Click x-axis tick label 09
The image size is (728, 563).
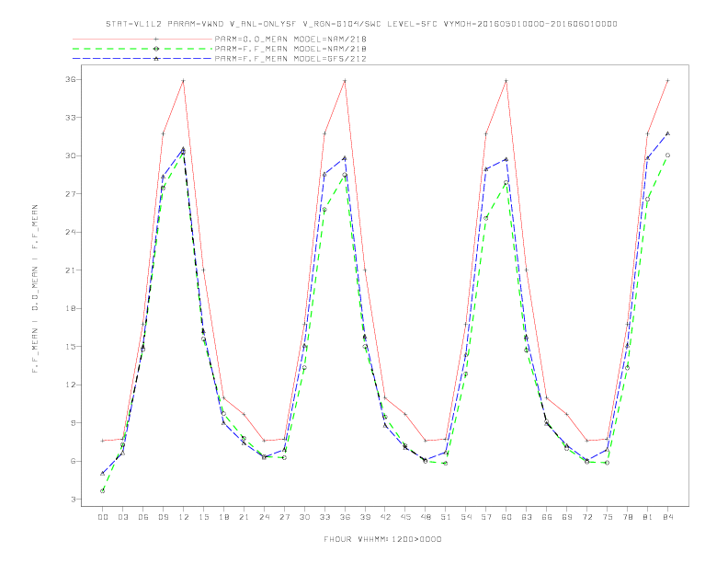(x=163, y=517)
